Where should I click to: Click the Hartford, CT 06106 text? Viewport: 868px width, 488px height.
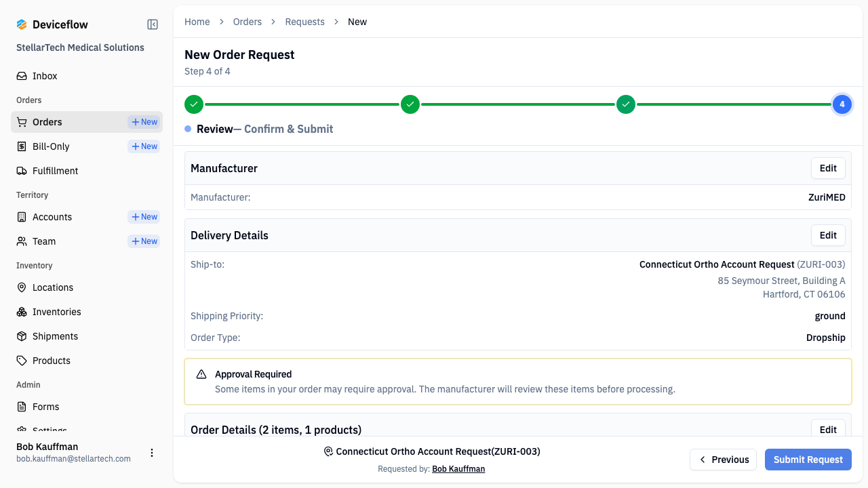coord(804,294)
